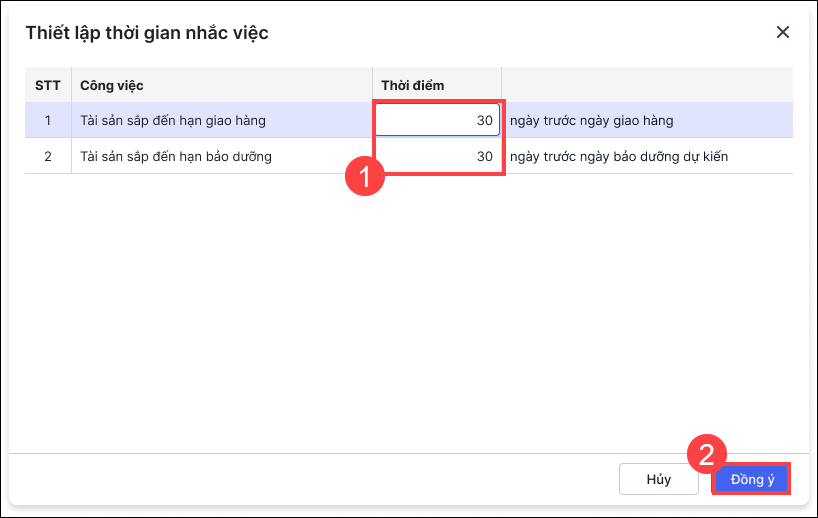
Task: Close the Thiết lập thời gian nhắc việc dialog
Action: point(783,32)
